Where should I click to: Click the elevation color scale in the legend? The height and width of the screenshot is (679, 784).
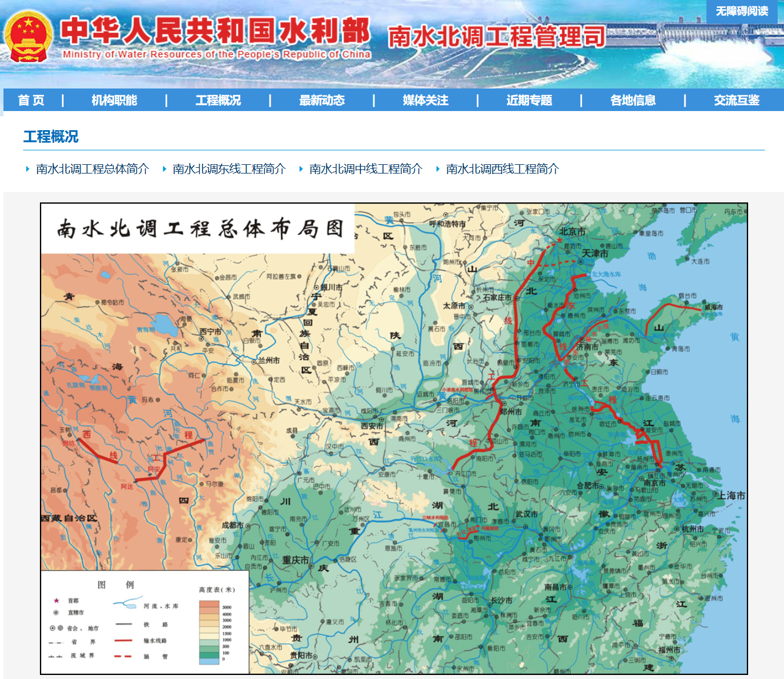[209, 632]
